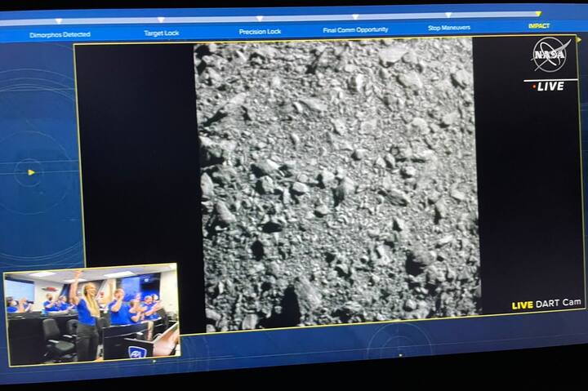
Task: Select the highlighted IMPACT stage label
Action: point(539,26)
